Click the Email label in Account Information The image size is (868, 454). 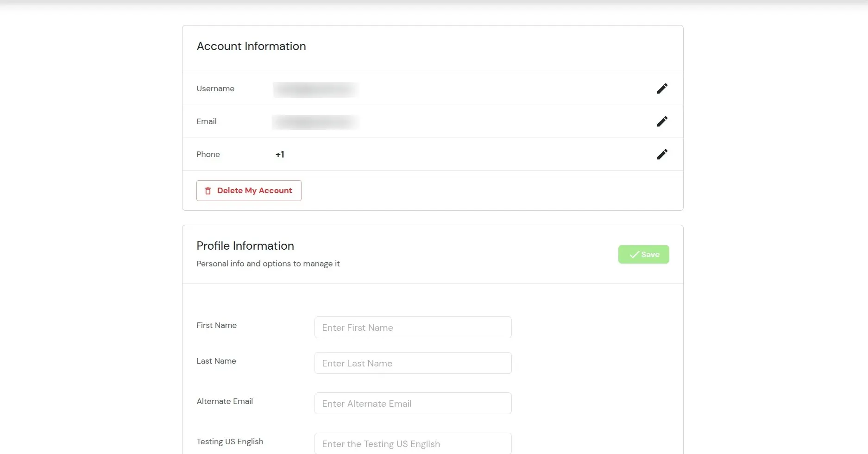[x=206, y=121]
